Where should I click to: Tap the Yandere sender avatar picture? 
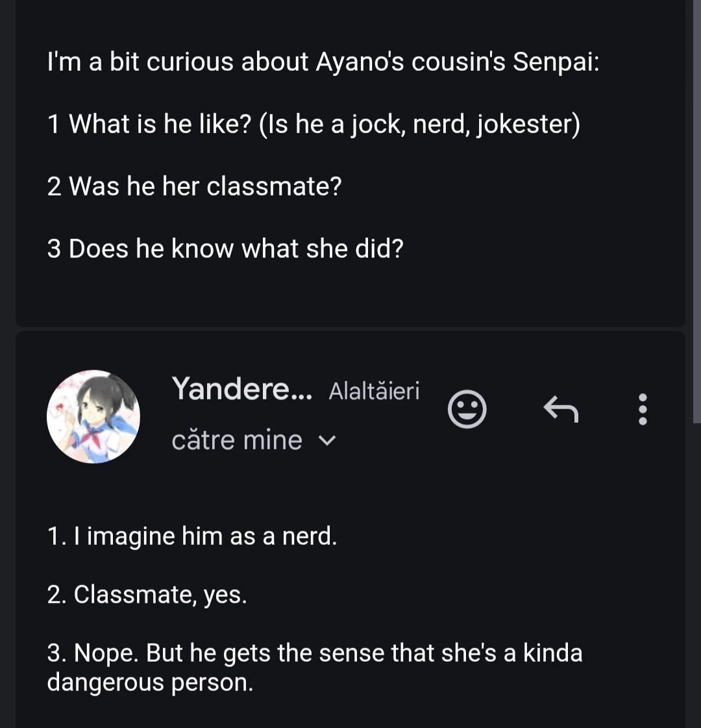pos(93,416)
